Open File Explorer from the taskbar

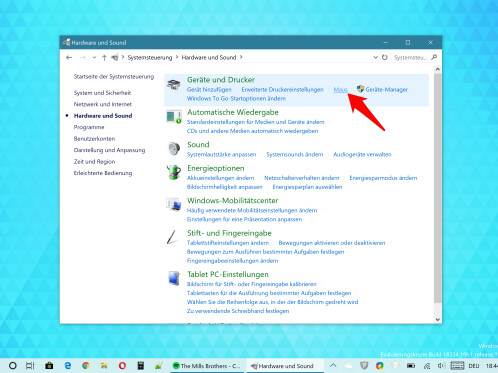104,366
